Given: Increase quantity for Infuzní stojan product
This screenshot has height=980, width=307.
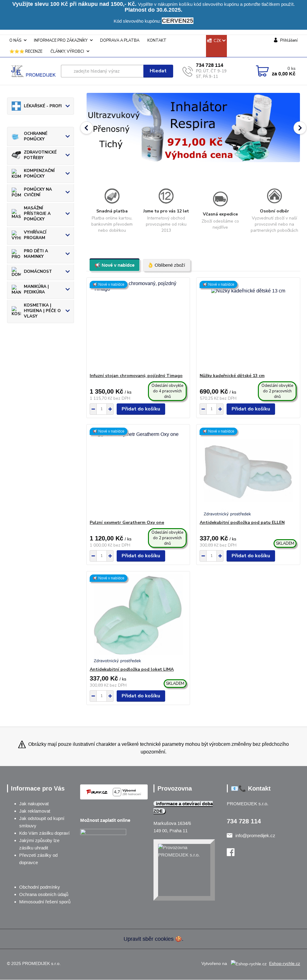Looking at the screenshot, I should point(110,409).
